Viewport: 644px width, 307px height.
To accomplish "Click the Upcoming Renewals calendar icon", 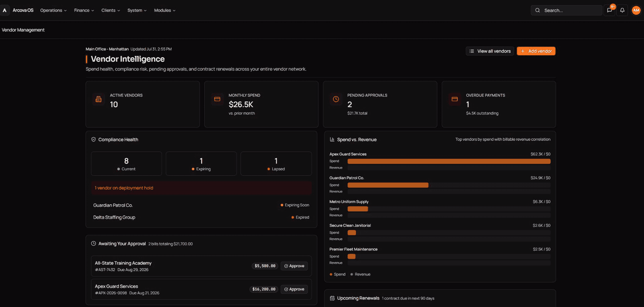I will (332, 298).
